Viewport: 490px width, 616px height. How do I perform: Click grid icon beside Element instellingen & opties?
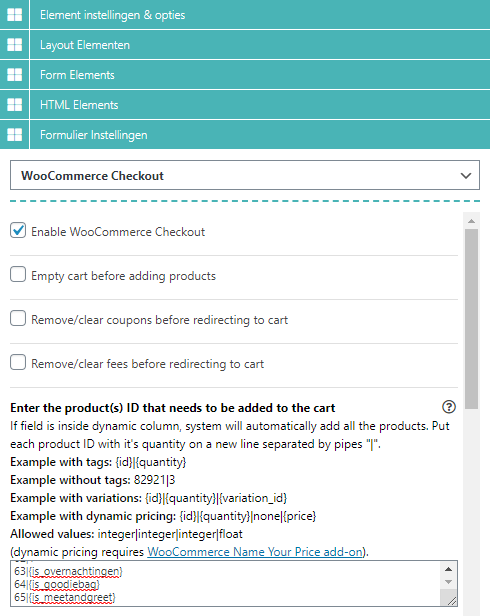(15, 15)
